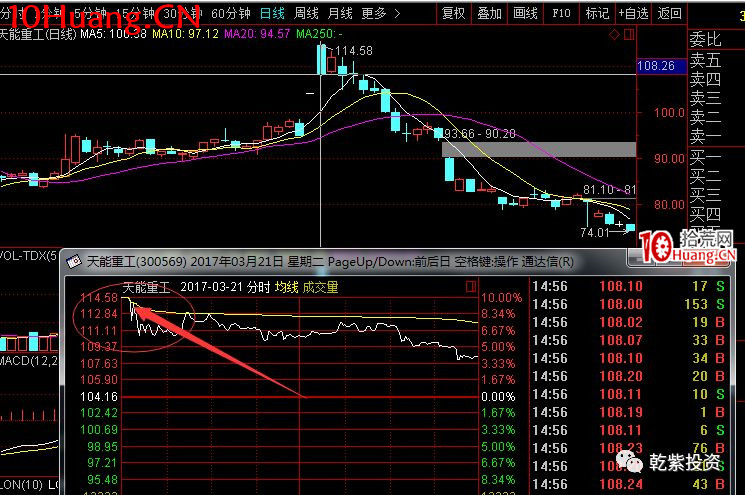Click the split-pane square icon above the daily chart

coord(629,34)
